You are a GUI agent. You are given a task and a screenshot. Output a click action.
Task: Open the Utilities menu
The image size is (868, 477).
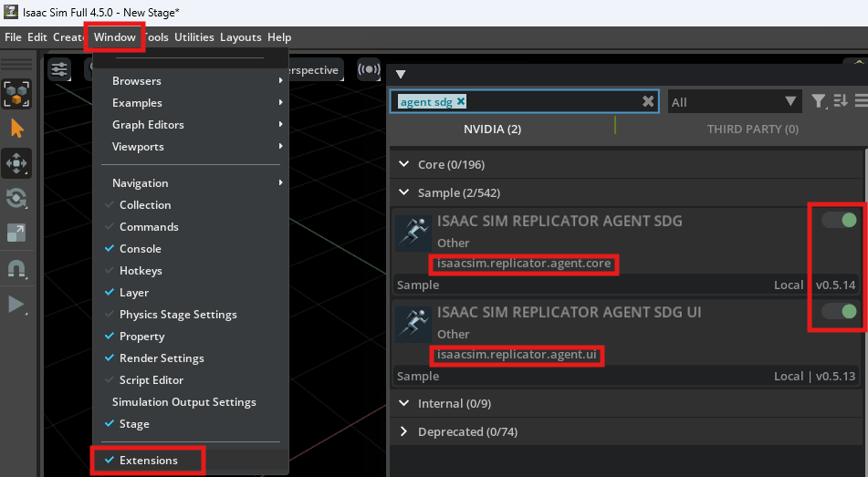click(x=193, y=37)
